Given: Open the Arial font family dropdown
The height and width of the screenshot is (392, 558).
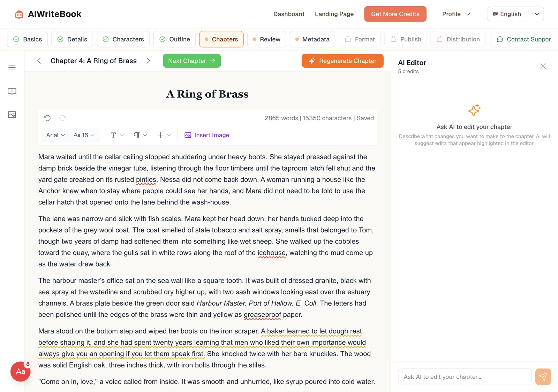Looking at the screenshot, I should (x=55, y=135).
